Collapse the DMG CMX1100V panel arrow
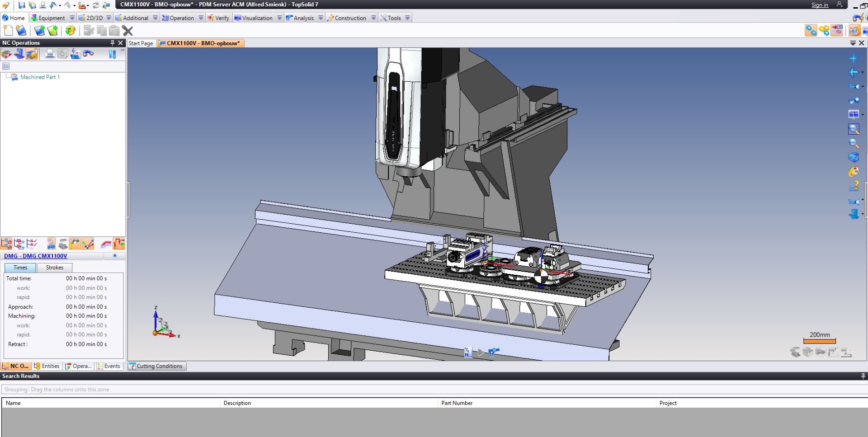The height and width of the screenshot is (437, 868). click(115, 256)
